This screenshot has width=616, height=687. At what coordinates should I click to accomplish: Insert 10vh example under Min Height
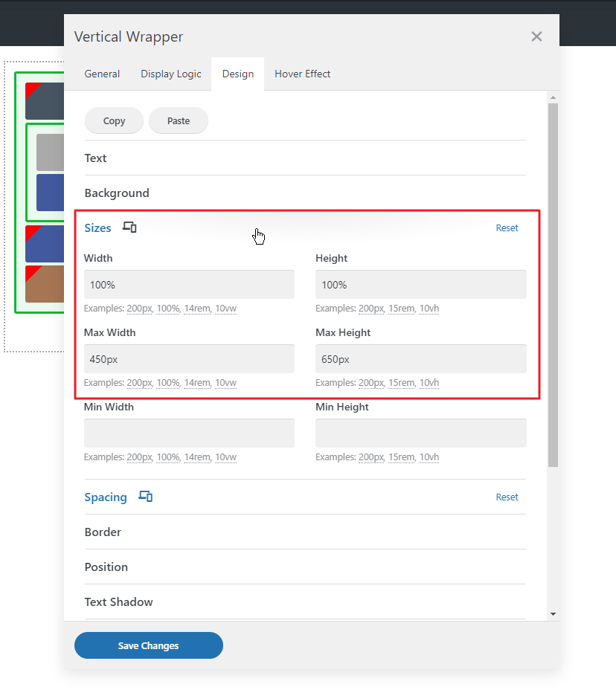(x=429, y=457)
